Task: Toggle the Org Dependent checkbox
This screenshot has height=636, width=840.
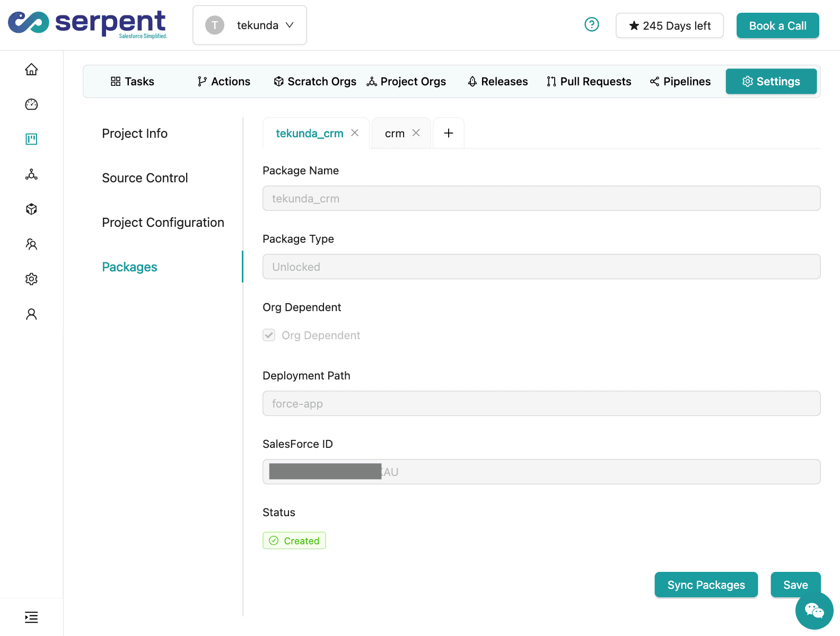Action: point(269,335)
